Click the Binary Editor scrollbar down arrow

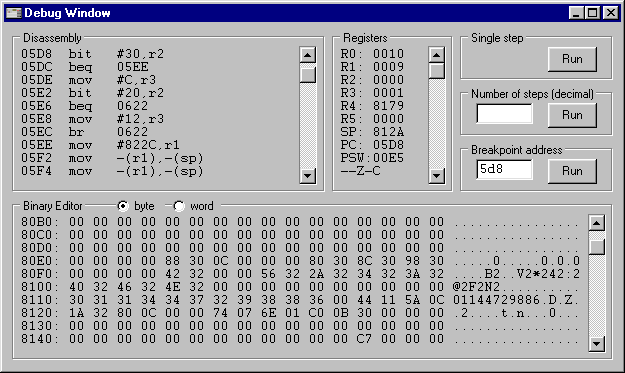597,344
